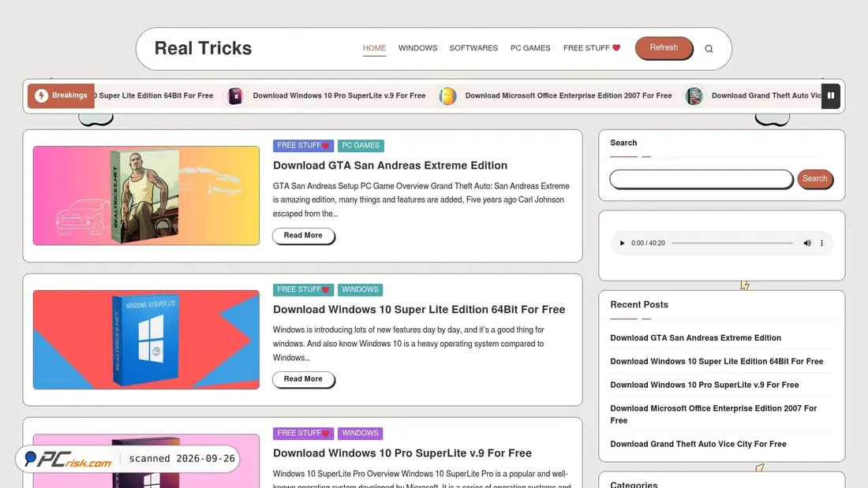Viewport: 868px width, 488px height.
Task: Open recent post GTA San Andreas Extreme Edition
Action: click(x=695, y=337)
